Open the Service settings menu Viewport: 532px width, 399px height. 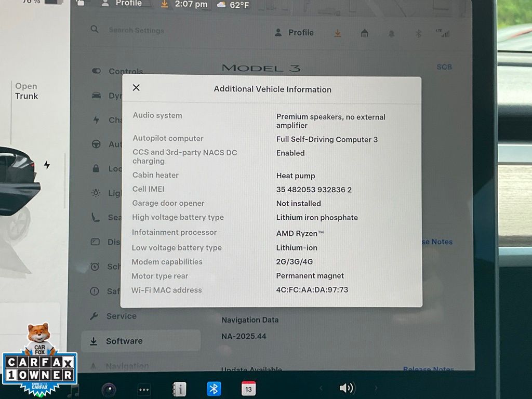(121, 316)
